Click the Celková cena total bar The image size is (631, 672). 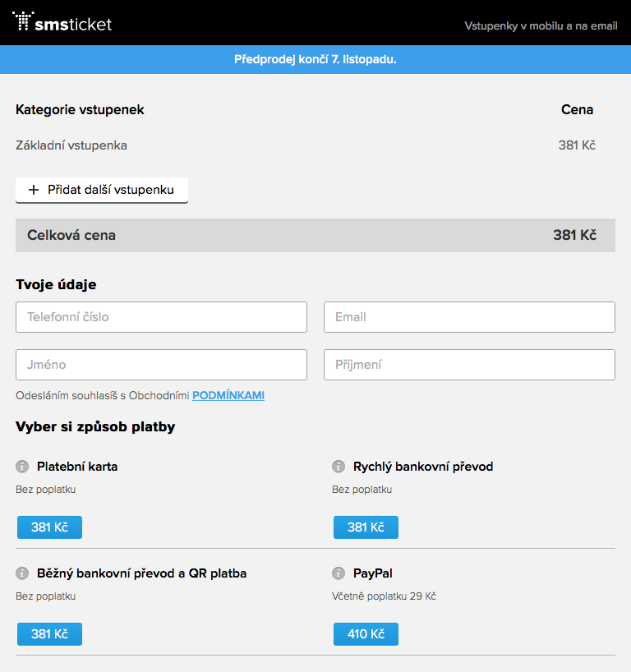point(315,235)
